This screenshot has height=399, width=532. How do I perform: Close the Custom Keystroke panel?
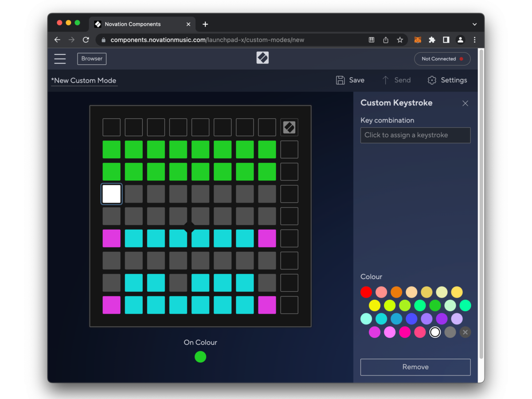coord(465,103)
